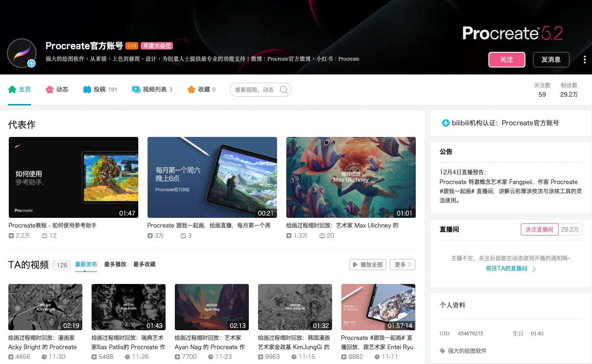This screenshot has height=364, width=592.
Task: Click clock icon beside 11-26
Action: click(128, 357)
